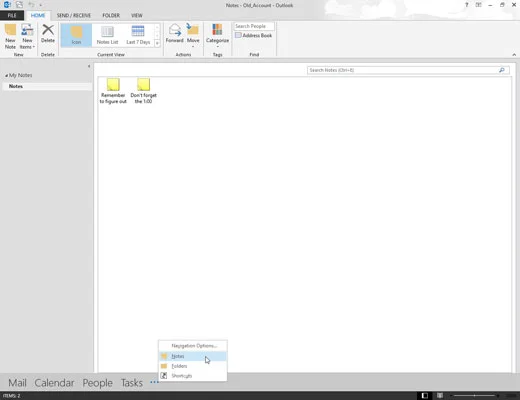
Task: Open the New Items dropdown
Action: click(x=27, y=37)
